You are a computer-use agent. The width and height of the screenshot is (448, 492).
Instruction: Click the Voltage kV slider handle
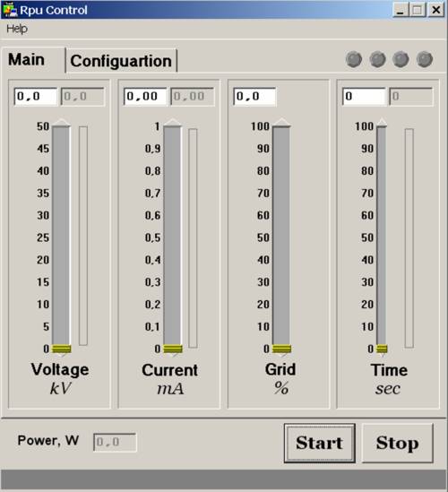point(61,349)
